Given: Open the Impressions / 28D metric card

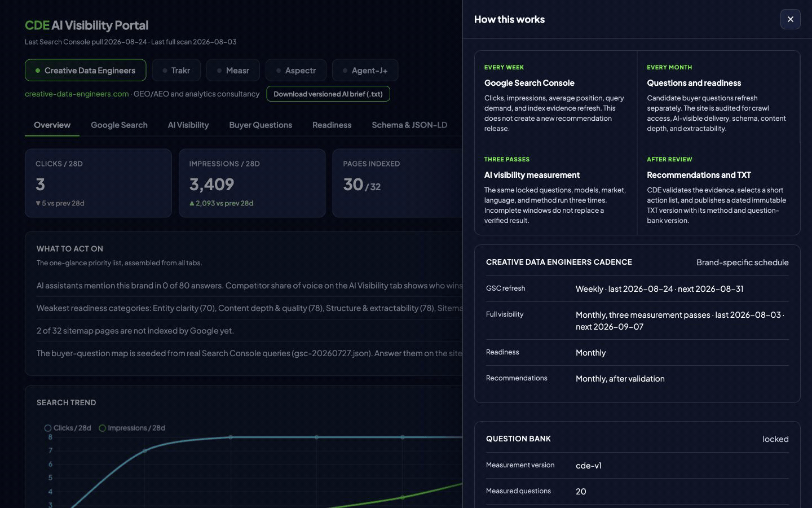Looking at the screenshot, I should (x=252, y=183).
